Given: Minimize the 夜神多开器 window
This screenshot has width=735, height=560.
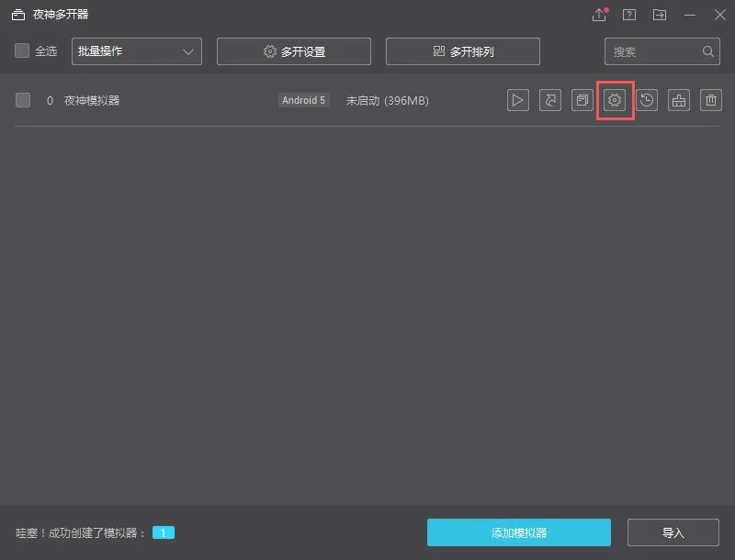Looking at the screenshot, I should coord(690,15).
